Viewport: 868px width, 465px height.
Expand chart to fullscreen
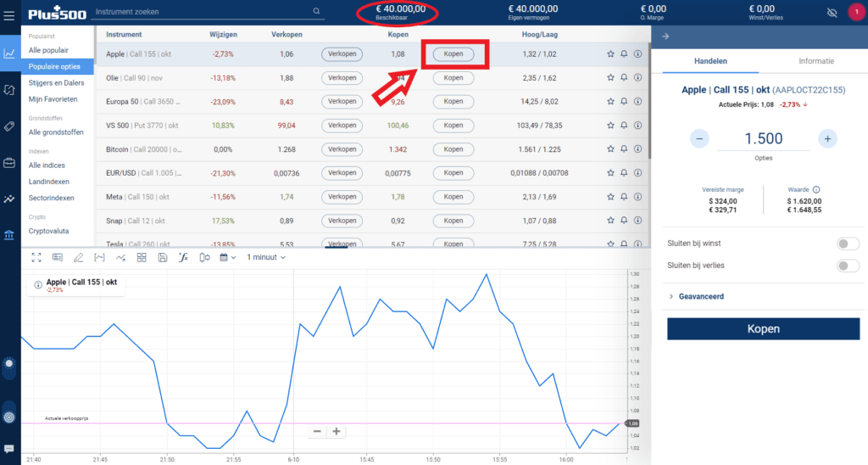38,257
